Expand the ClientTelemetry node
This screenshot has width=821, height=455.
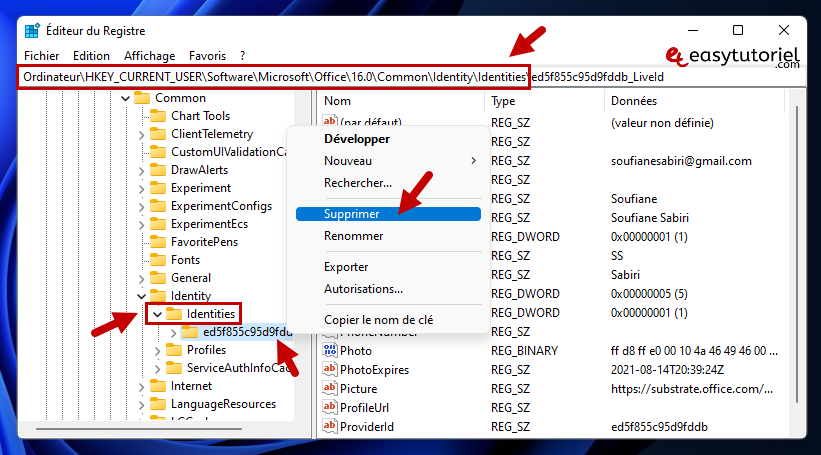click(x=141, y=135)
